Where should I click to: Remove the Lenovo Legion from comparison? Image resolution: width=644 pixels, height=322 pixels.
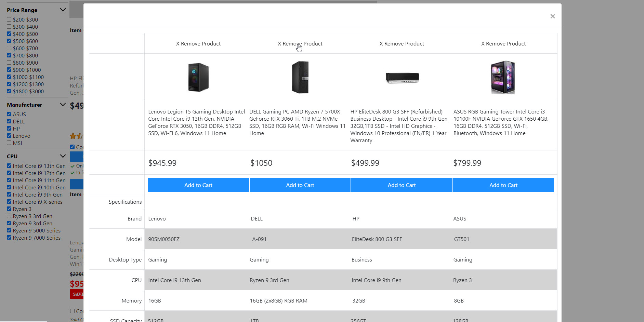(198, 44)
